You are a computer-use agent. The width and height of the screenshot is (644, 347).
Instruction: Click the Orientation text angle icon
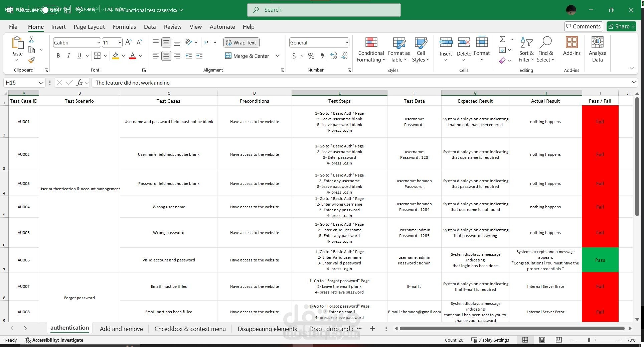(189, 42)
